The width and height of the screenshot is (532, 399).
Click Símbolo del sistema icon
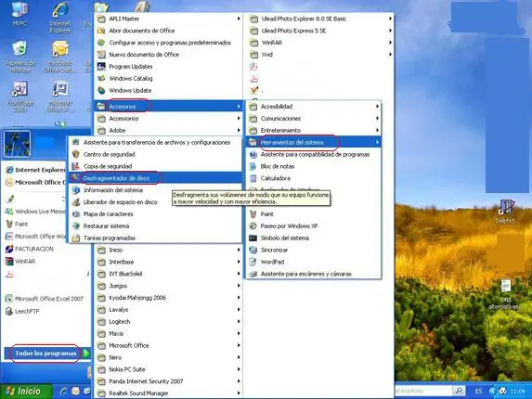point(253,238)
